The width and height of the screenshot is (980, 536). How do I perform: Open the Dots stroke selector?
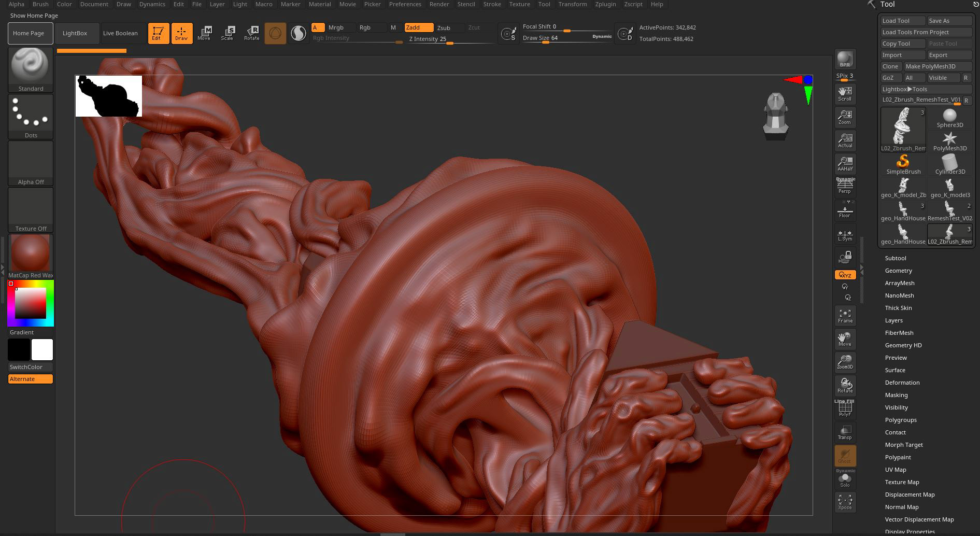tap(31, 117)
